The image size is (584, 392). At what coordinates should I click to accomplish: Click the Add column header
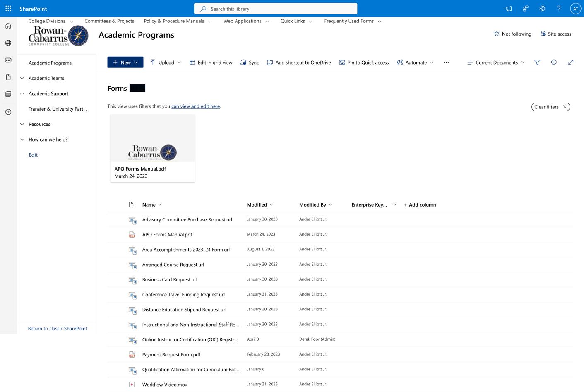click(x=420, y=204)
